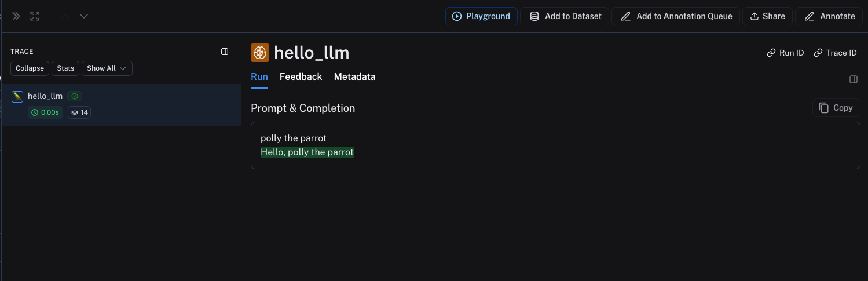Go to the next run with down arrow
The width and height of the screenshot is (868, 281).
[x=84, y=16]
